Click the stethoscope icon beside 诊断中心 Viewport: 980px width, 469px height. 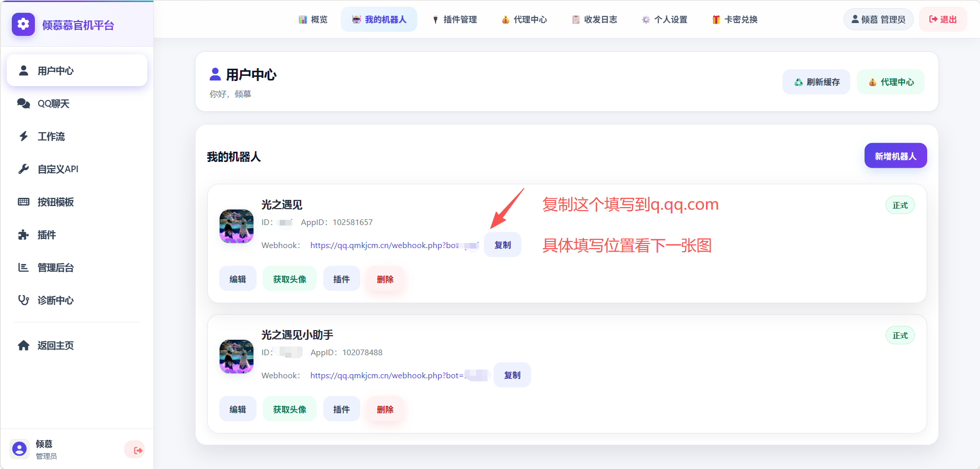click(24, 300)
